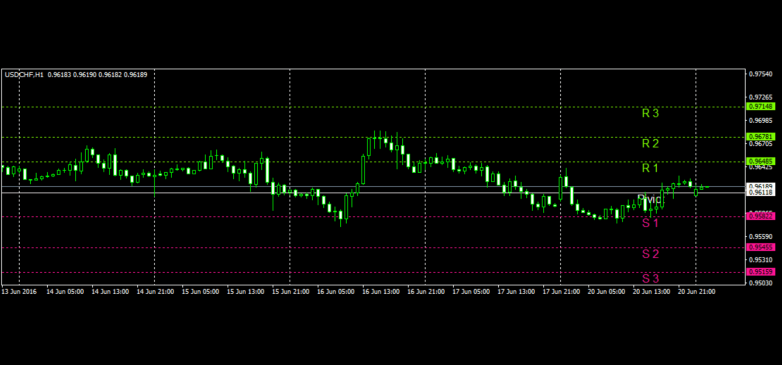Click the pink 0.95455 price tag

[761, 247]
